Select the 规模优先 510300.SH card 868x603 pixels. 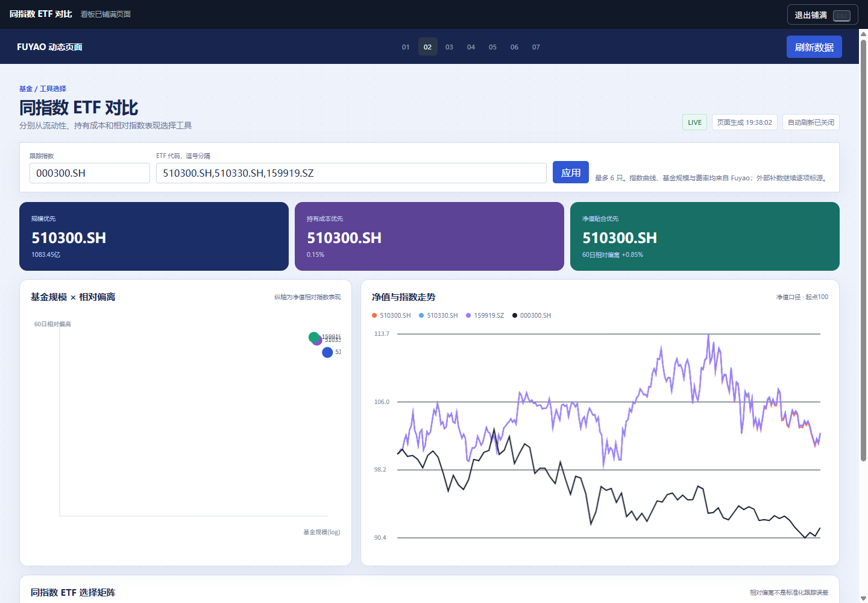[x=154, y=236]
